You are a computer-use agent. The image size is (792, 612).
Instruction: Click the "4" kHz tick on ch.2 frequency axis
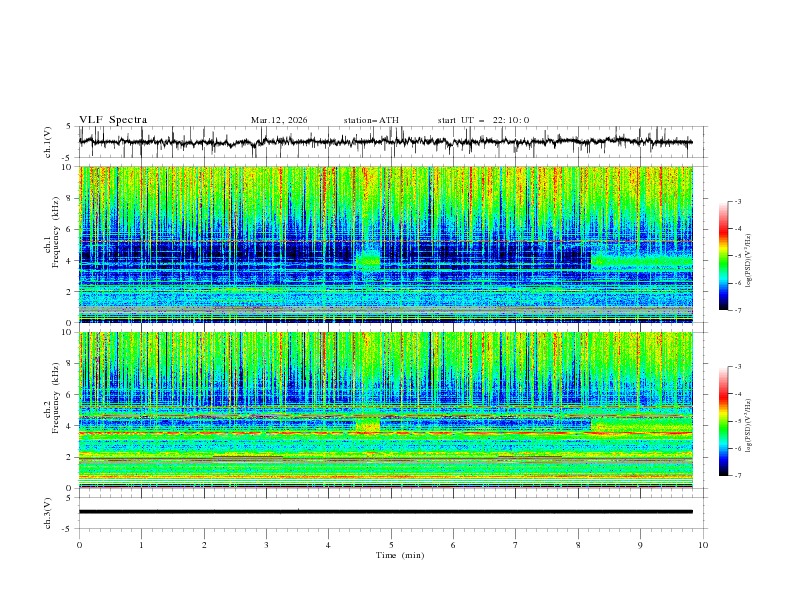pyautogui.click(x=71, y=426)
